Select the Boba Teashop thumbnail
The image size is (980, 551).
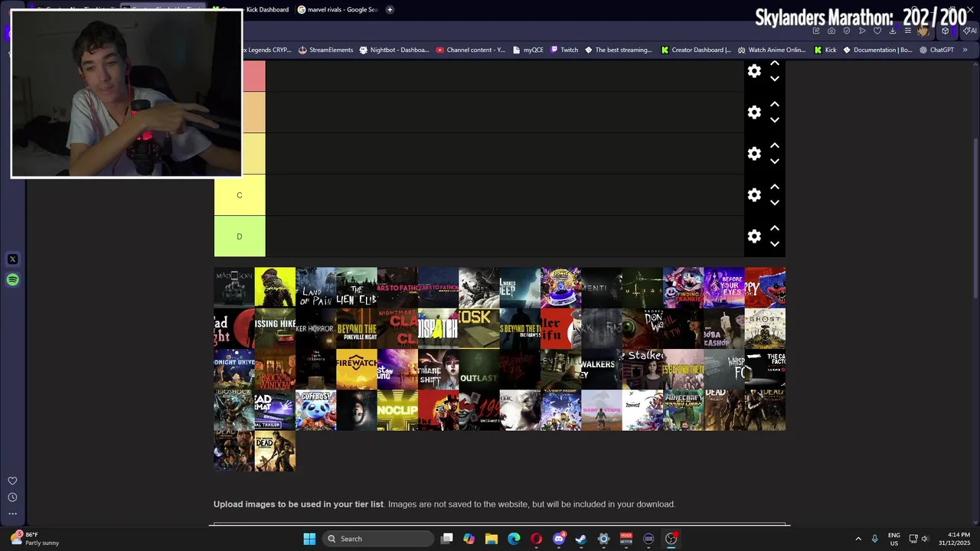(x=724, y=328)
